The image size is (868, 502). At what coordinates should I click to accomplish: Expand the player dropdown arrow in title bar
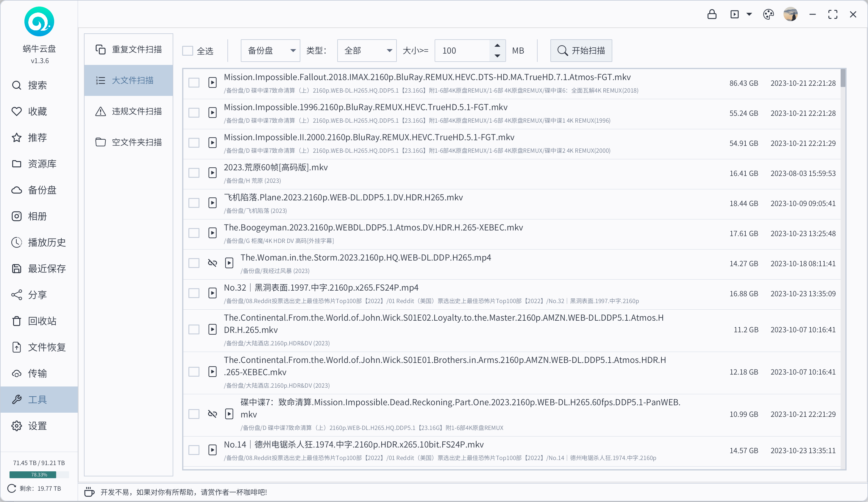coord(749,15)
